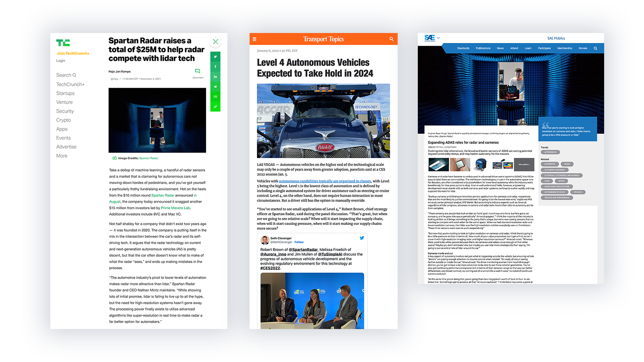Screen dimensions: 644x362
Task: Click the LIDAR related topic tag
Action: [x=547, y=181]
